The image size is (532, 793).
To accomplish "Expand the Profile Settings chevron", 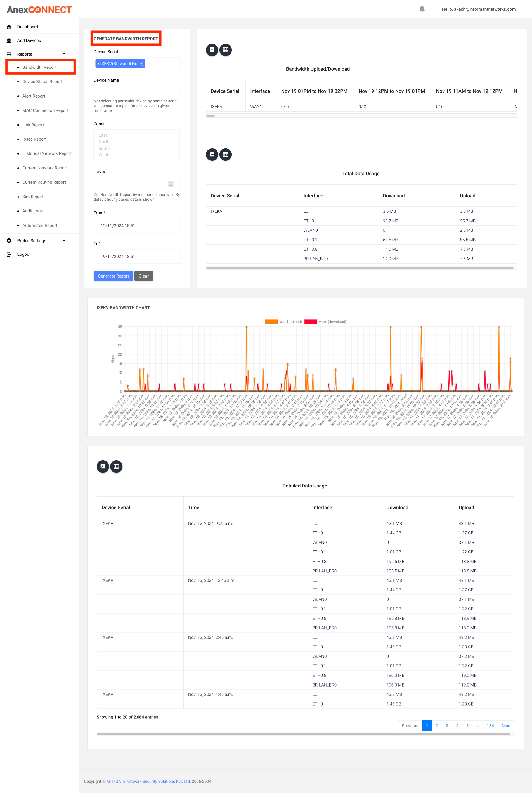I will pos(64,240).
